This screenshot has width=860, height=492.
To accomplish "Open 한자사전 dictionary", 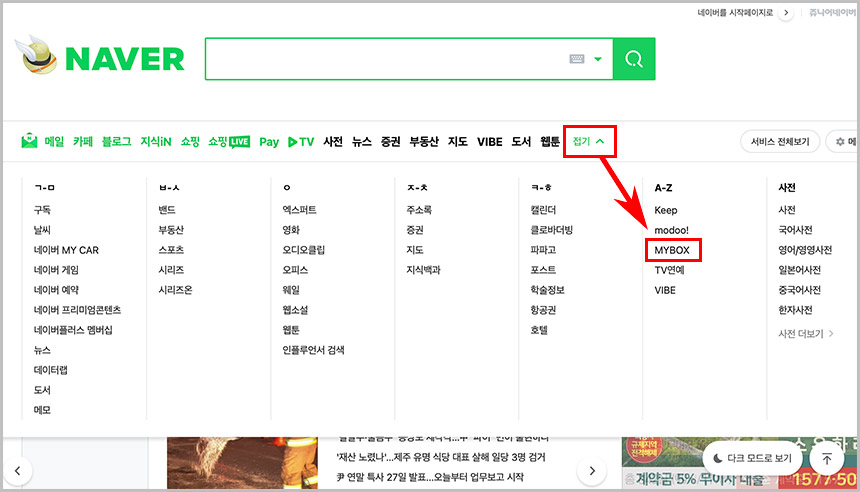I will click(x=795, y=310).
